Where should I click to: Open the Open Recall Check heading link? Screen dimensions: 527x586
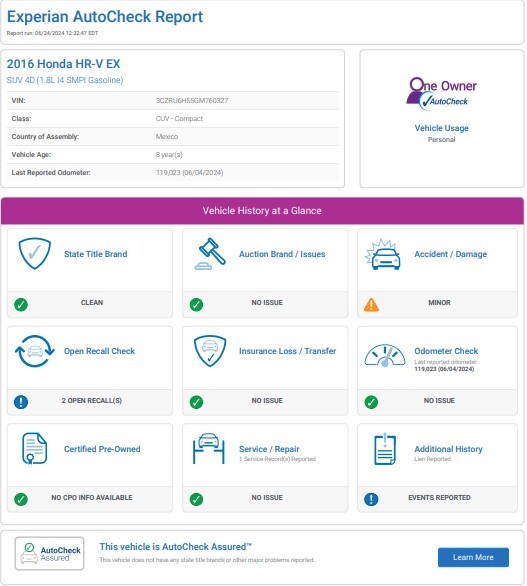pos(99,351)
